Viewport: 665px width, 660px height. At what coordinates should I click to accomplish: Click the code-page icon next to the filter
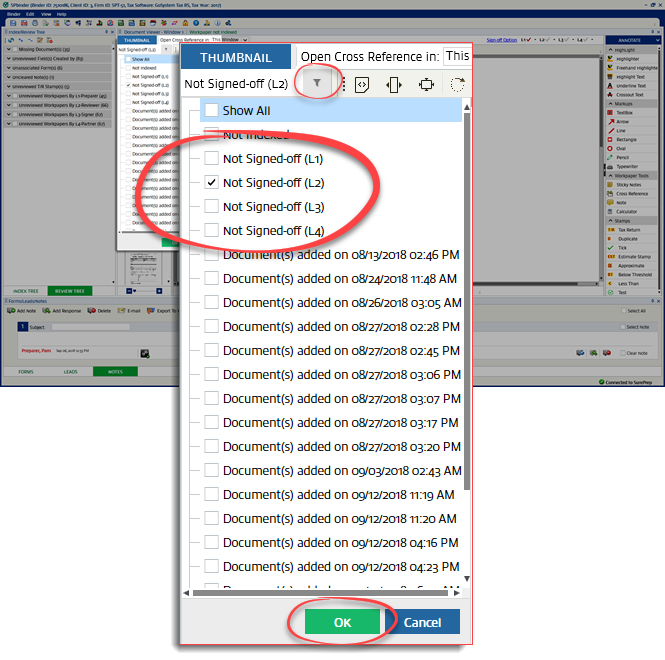362,84
